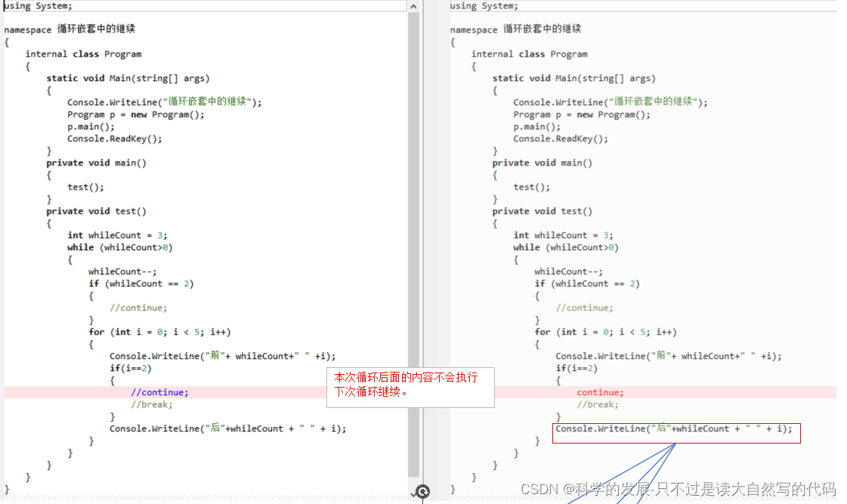Click 'Console.ReadKey();' in right pane
This screenshot has width=847, height=504.
(561, 139)
